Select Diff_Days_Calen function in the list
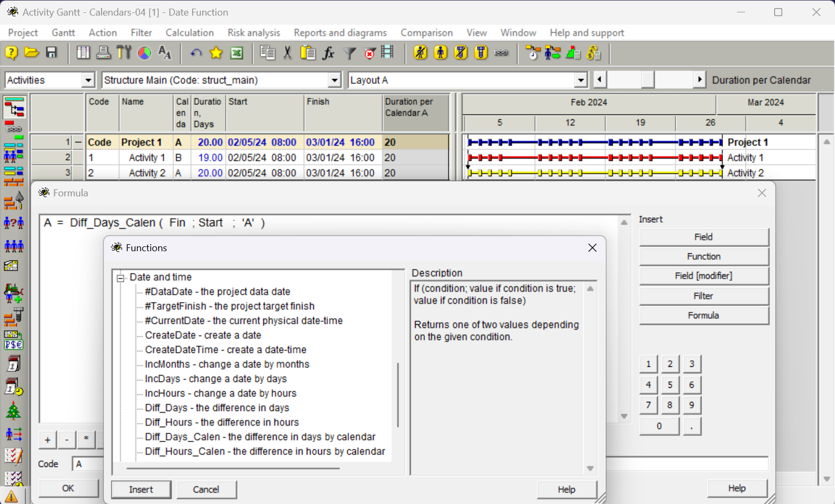Screen dimensions: 835x504 coord(260,437)
